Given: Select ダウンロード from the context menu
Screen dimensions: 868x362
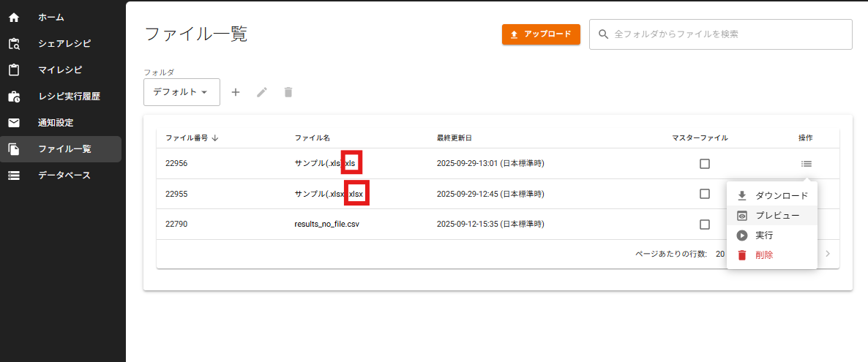Looking at the screenshot, I should pos(772,195).
